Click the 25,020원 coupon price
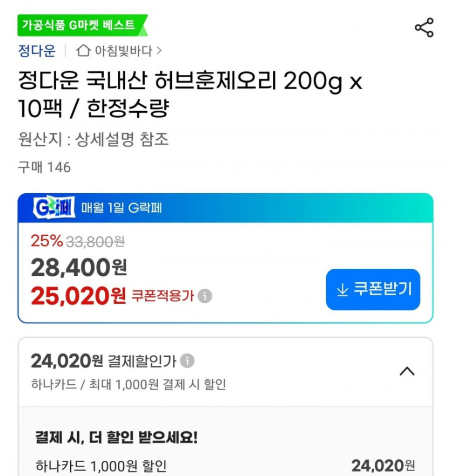The height and width of the screenshot is (476, 451). 78,295
